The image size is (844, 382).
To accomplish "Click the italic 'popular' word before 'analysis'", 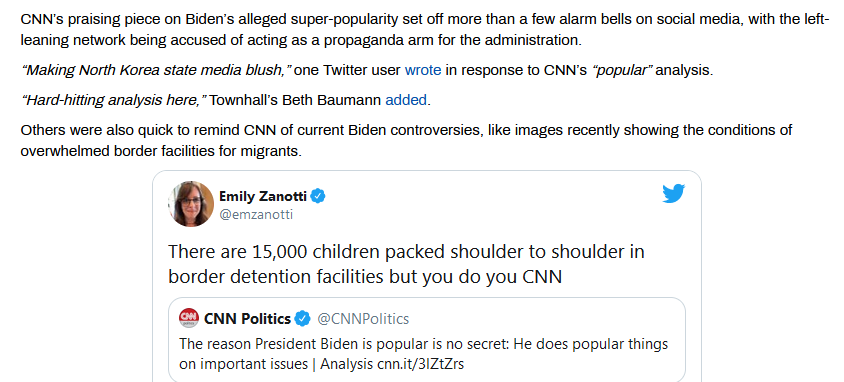I will [622, 70].
